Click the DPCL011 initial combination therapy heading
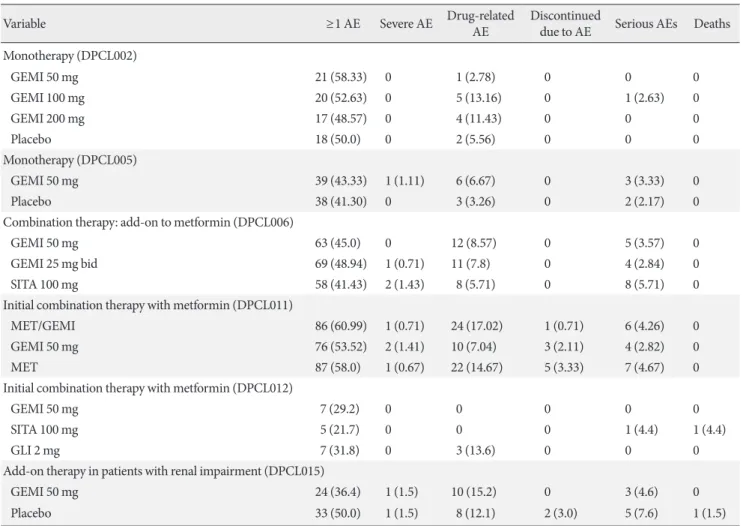 148,305
